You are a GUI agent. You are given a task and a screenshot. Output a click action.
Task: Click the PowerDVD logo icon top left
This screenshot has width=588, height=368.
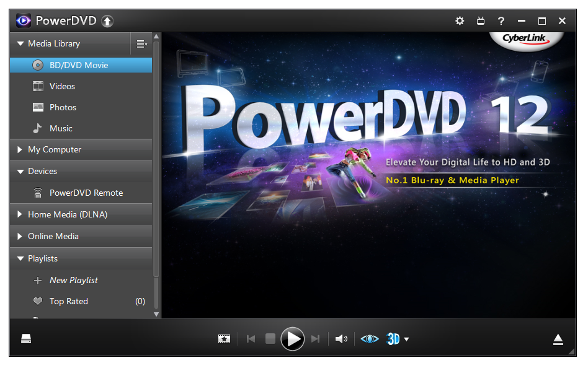(23, 20)
